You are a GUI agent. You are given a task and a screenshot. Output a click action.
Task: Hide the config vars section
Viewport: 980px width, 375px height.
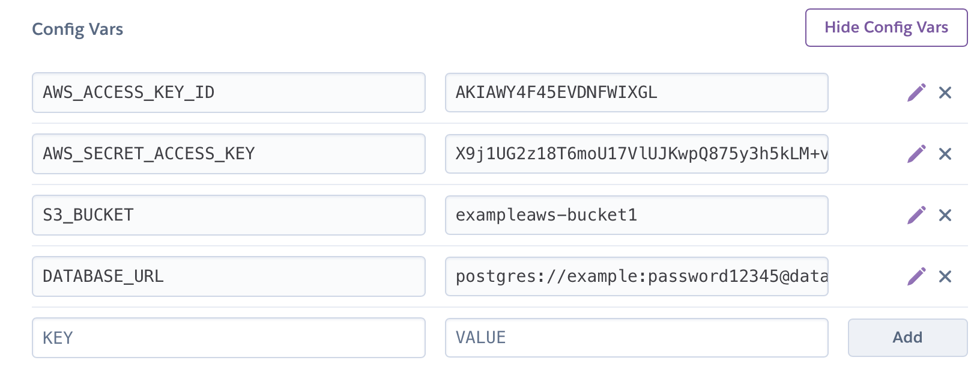(x=886, y=28)
